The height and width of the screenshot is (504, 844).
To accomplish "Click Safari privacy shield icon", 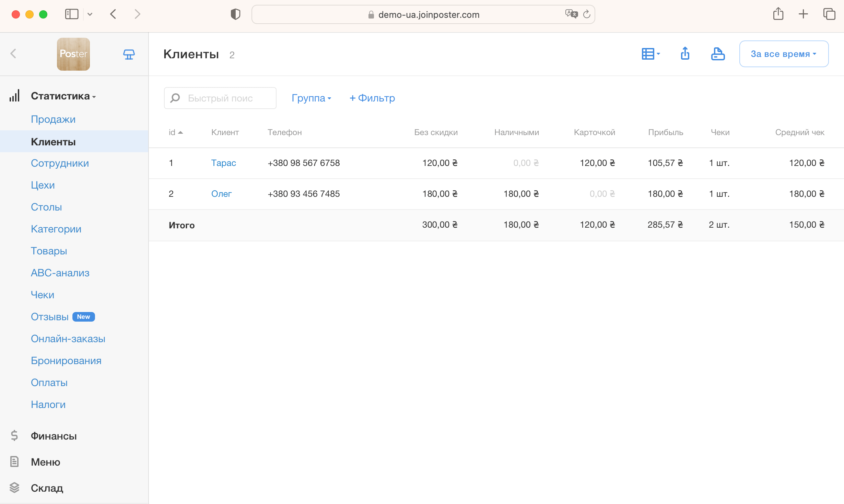I will [235, 14].
